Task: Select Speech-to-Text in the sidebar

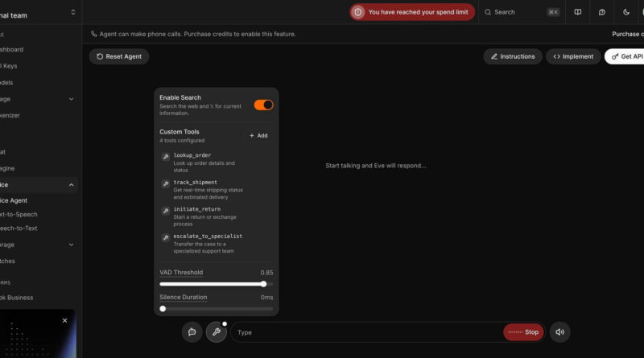Action: pos(19,228)
